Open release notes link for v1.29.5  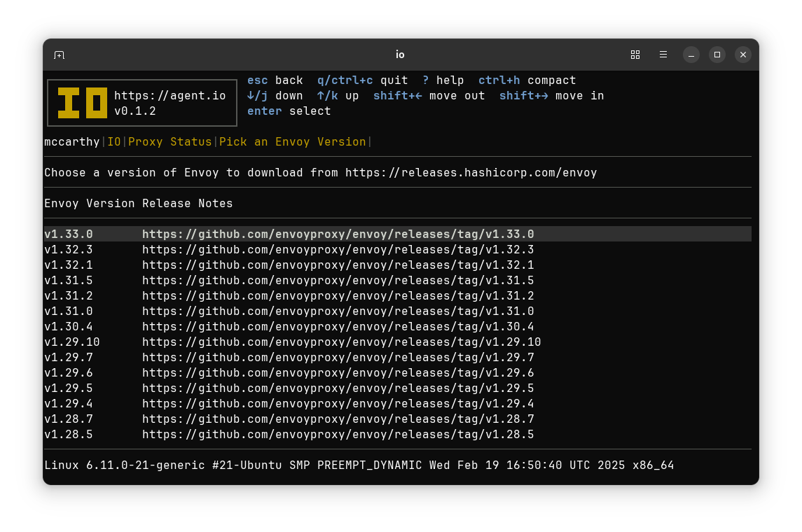pyautogui.click(x=338, y=388)
